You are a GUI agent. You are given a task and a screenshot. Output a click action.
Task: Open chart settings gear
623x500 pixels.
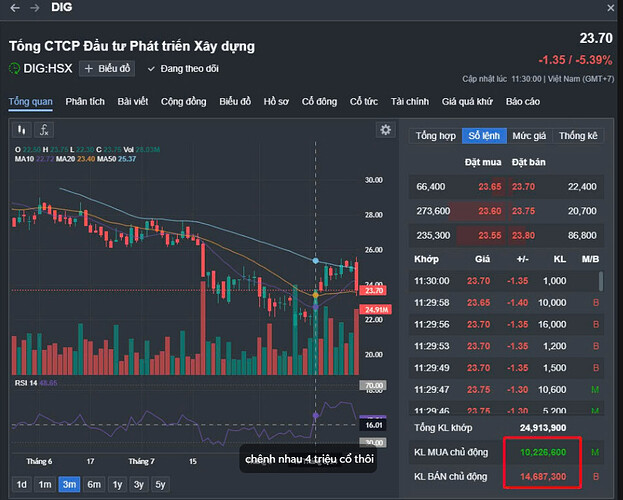point(385,130)
